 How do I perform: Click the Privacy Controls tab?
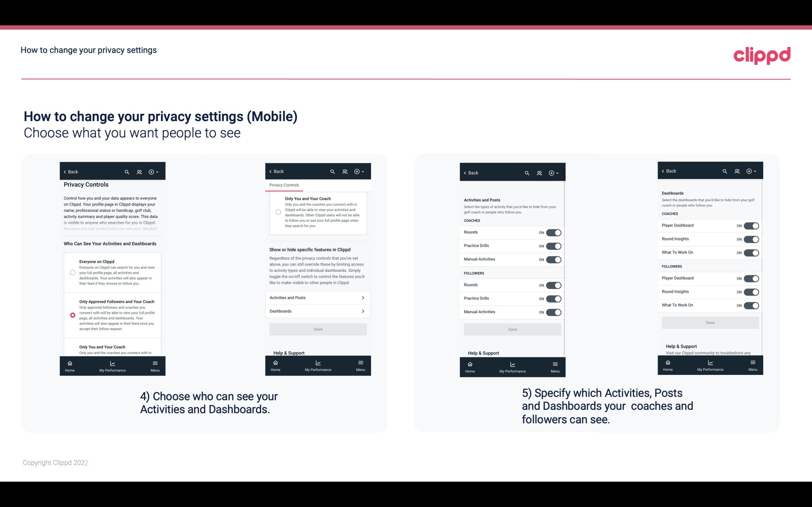click(x=284, y=185)
